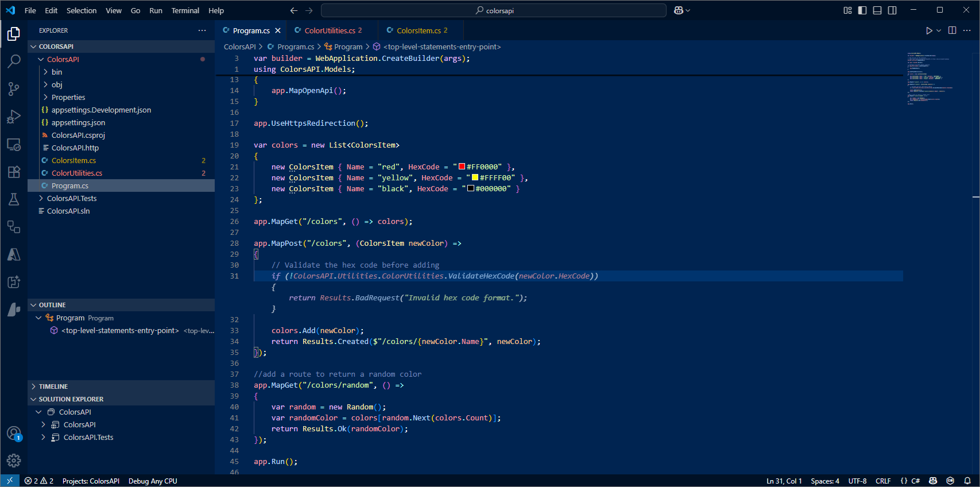Expand the ColorsAPI.Tests folder in Explorer

point(71,198)
